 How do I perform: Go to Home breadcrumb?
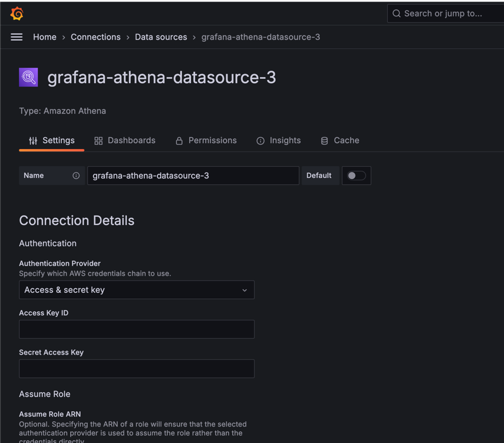click(x=45, y=37)
